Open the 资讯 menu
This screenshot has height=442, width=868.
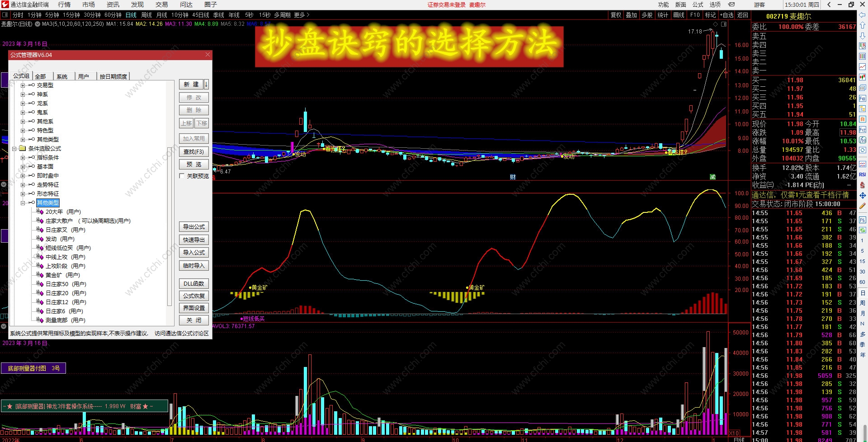(x=113, y=5)
